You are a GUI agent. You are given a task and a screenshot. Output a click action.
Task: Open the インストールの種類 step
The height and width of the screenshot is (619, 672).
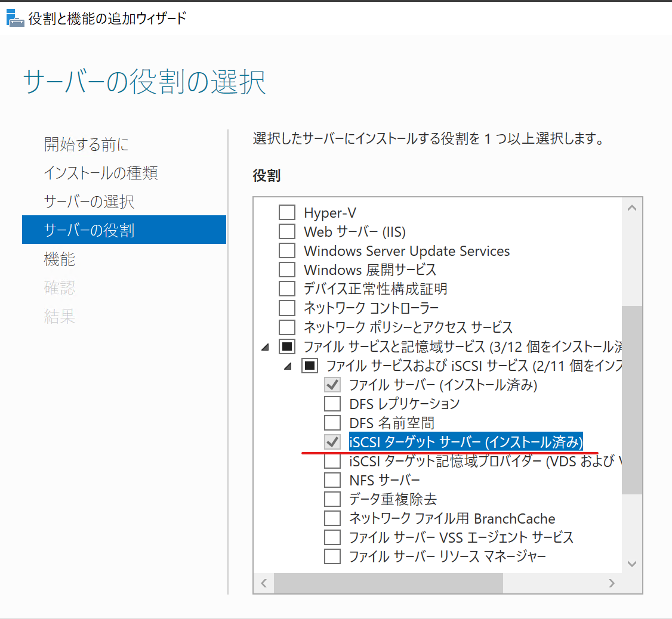click(101, 173)
